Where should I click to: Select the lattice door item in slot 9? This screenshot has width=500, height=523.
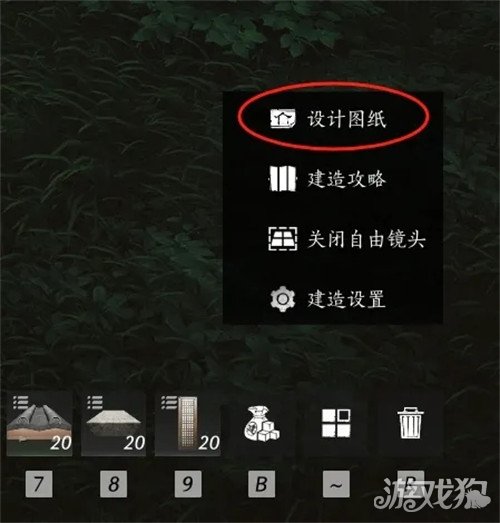pyautogui.click(x=187, y=425)
